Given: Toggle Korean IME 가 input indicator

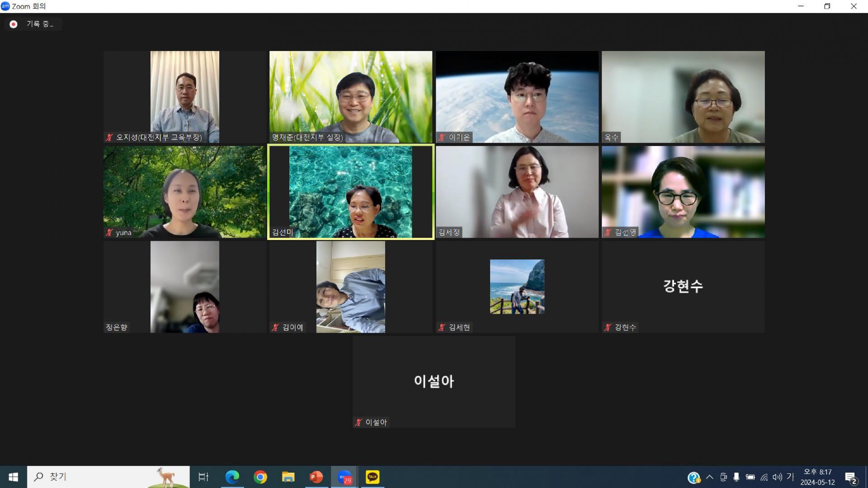Looking at the screenshot, I should click(790, 477).
